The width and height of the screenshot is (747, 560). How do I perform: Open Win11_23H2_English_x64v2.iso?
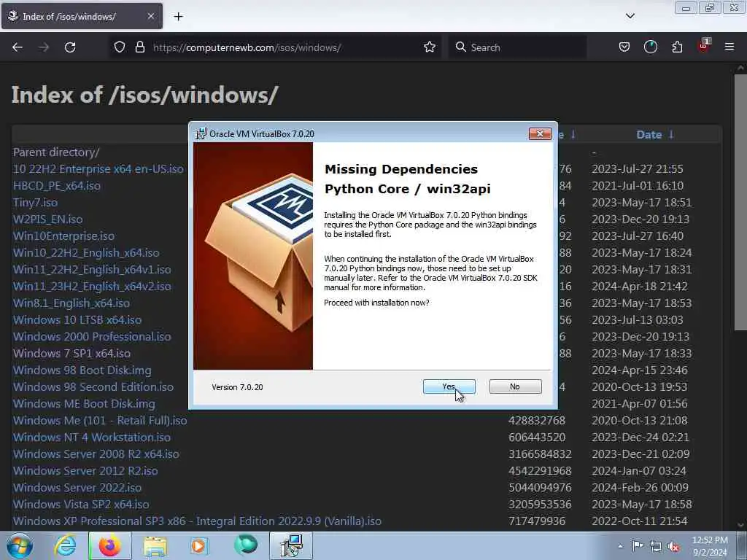[x=92, y=286]
